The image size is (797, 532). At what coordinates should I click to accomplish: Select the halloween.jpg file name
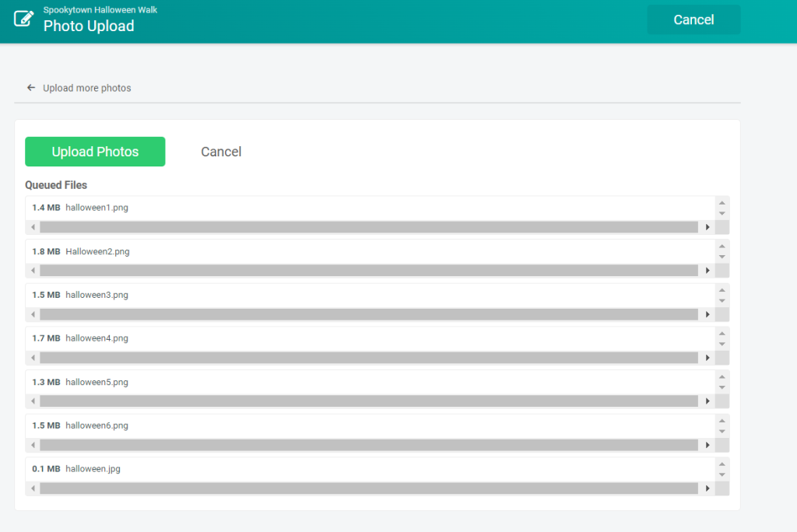tap(93, 468)
